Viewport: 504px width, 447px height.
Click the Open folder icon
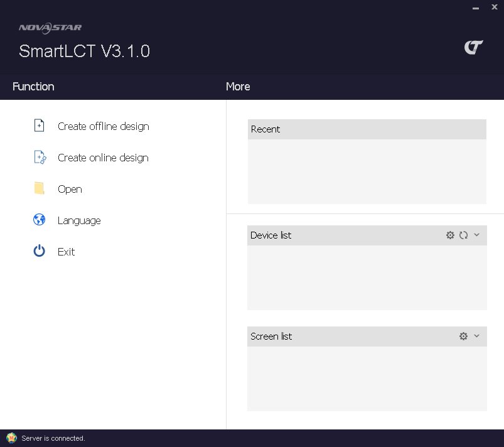39,188
